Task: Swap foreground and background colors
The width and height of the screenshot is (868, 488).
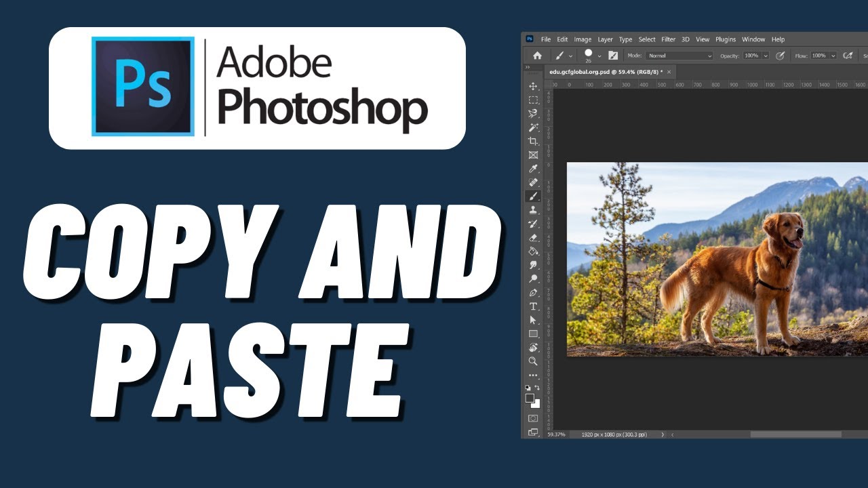Action: point(537,388)
